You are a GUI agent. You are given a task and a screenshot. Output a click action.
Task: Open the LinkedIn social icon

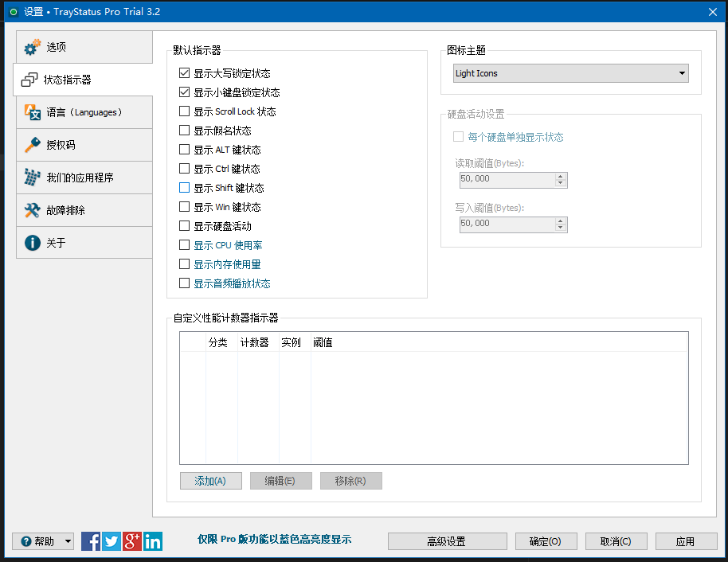click(x=153, y=541)
